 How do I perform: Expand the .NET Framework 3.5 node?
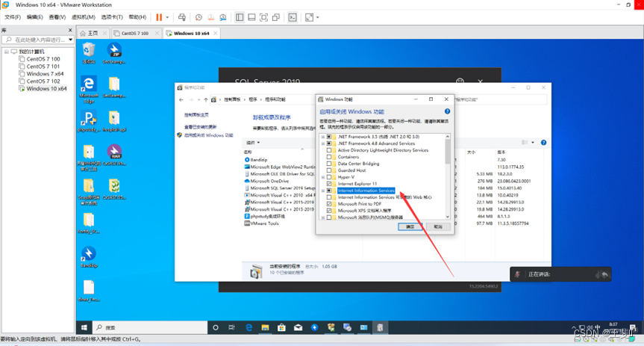tap(323, 137)
